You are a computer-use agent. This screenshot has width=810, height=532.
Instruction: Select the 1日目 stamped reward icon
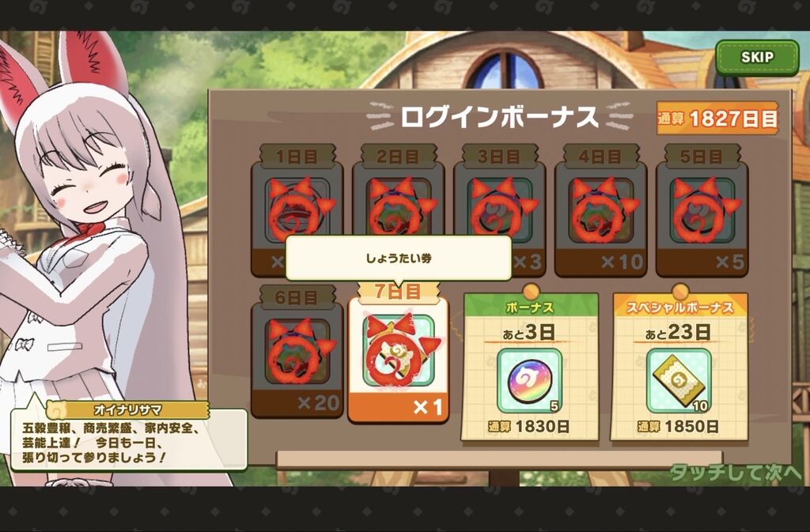pyautogui.click(x=297, y=210)
